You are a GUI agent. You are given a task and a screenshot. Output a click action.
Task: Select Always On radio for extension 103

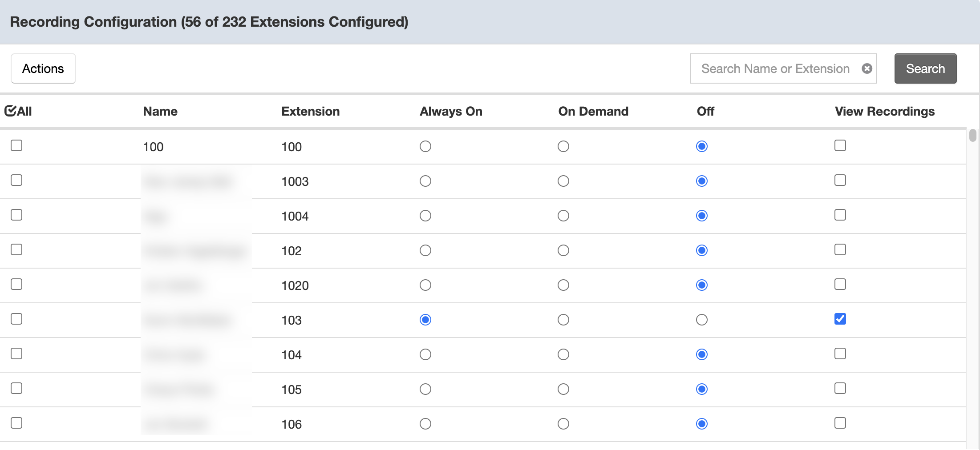click(x=425, y=320)
